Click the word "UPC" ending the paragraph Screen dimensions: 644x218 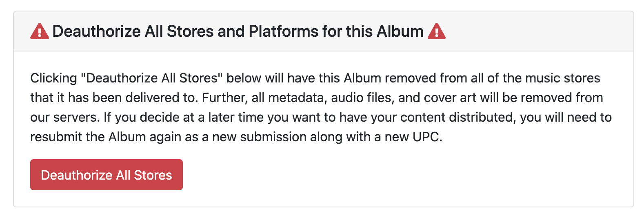click(427, 137)
